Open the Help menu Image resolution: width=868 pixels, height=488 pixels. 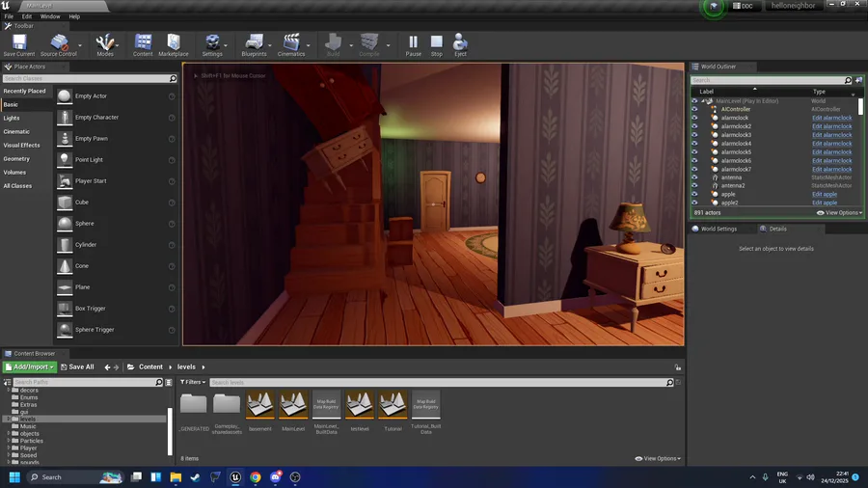pos(74,16)
